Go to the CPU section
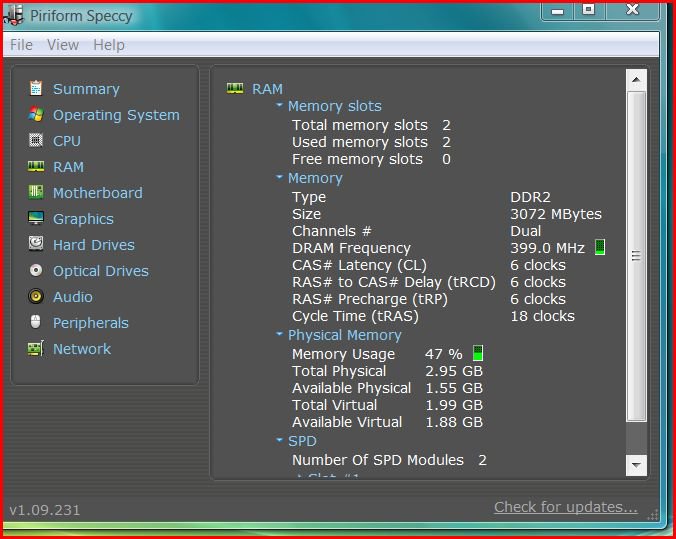The height and width of the screenshot is (539, 676). point(67,141)
